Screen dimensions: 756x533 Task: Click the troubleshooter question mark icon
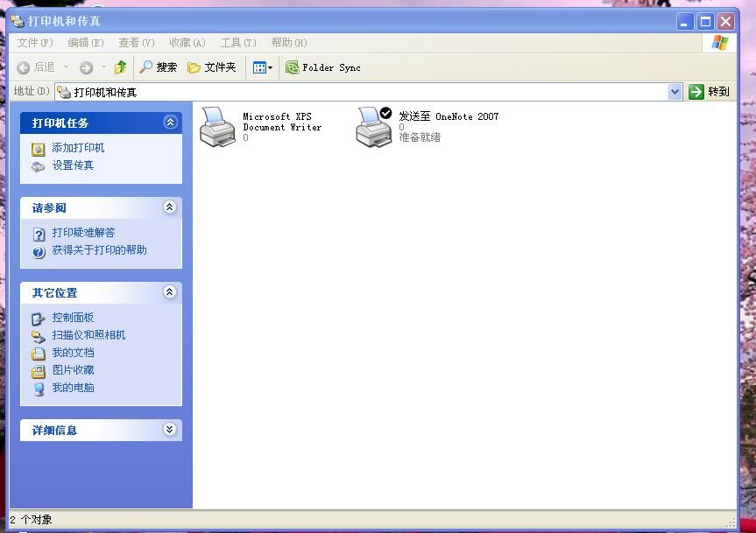[39, 235]
